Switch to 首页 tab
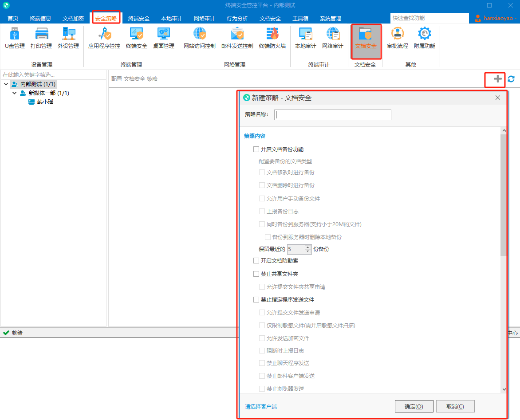This screenshot has width=520, height=420. point(13,19)
